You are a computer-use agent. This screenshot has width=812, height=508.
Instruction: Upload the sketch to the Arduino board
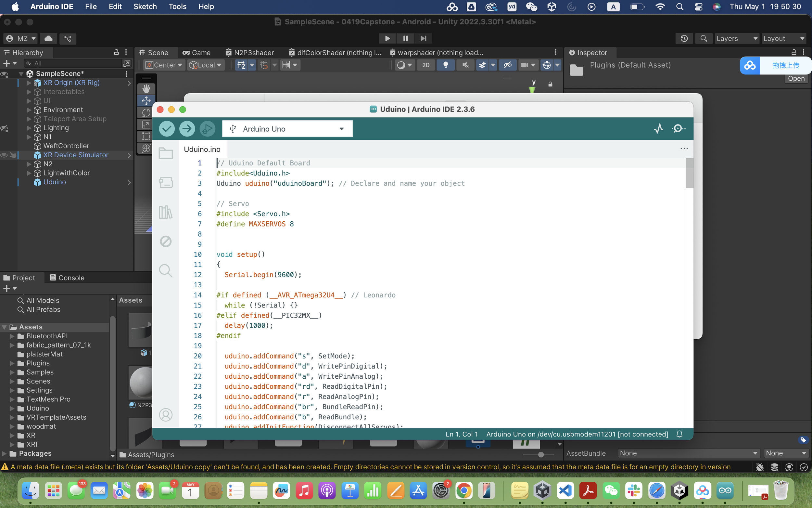(x=187, y=129)
